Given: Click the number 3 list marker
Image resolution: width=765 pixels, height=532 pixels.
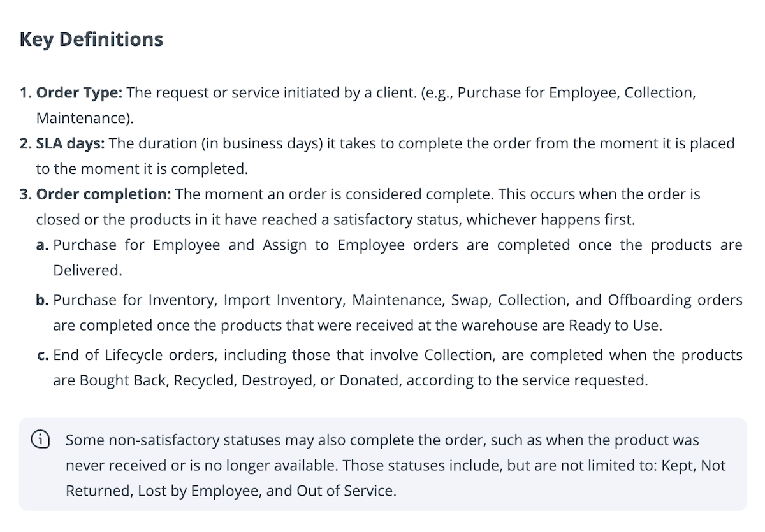Looking at the screenshot, I should [25, 194].
